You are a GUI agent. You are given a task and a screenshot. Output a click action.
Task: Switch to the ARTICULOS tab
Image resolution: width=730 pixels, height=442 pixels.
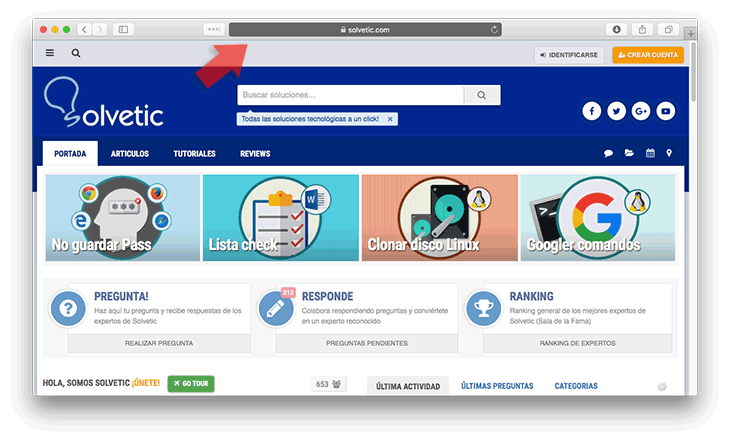click(130, 154)
